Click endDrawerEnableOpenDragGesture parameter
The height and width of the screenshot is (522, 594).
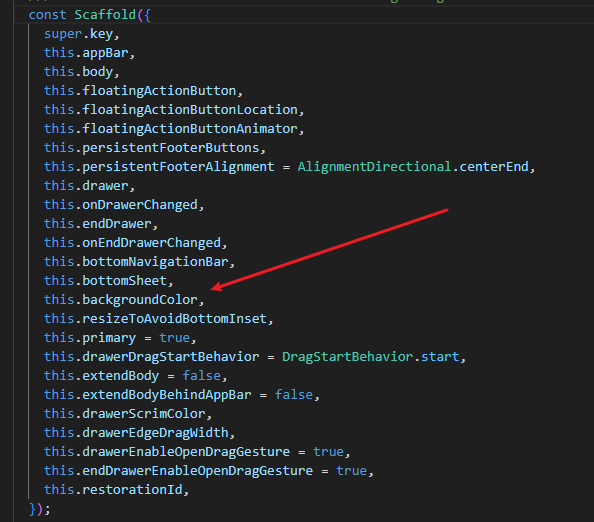click(x=198, y=470)
